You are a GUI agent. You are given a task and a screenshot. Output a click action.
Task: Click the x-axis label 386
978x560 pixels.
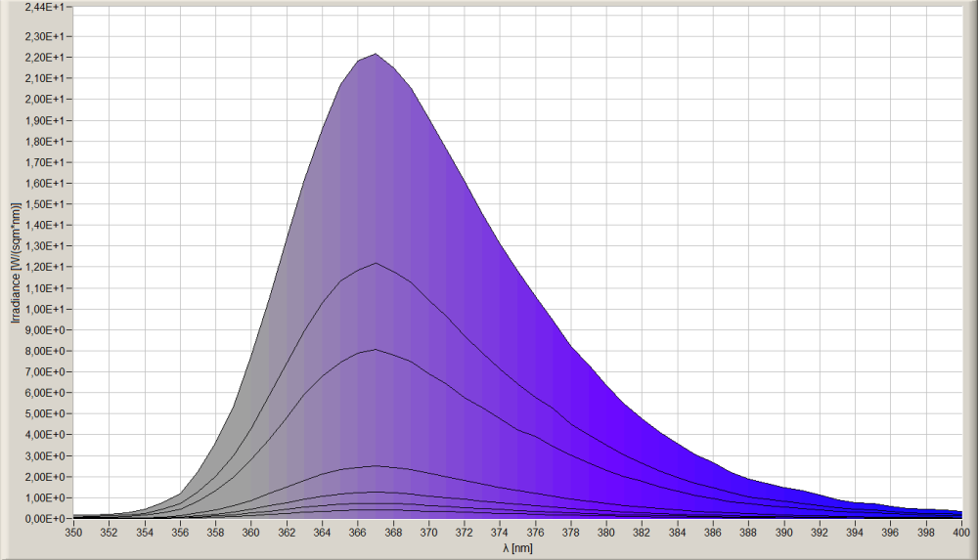click(x=714, y=533)
